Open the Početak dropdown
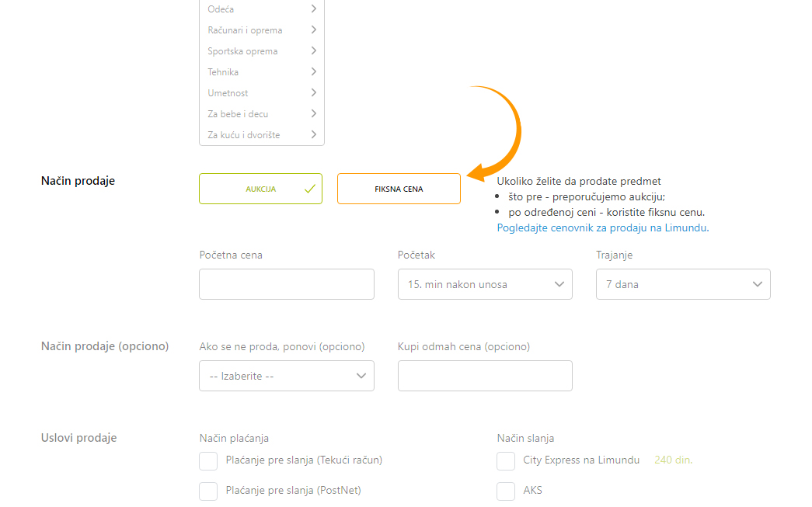The width and height of the screenshot is (812, 507). point(485,284)
